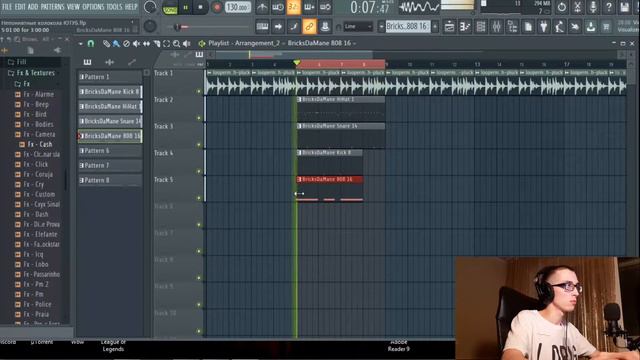Click the shopping cart icon in toolbar
Viewport: 640px width, 360px height.
pyautogui.click(x=607, y=27)
